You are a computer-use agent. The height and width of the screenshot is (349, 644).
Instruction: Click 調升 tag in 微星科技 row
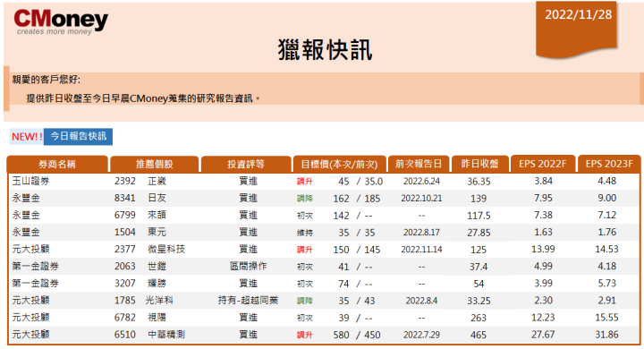click(305, 250)
